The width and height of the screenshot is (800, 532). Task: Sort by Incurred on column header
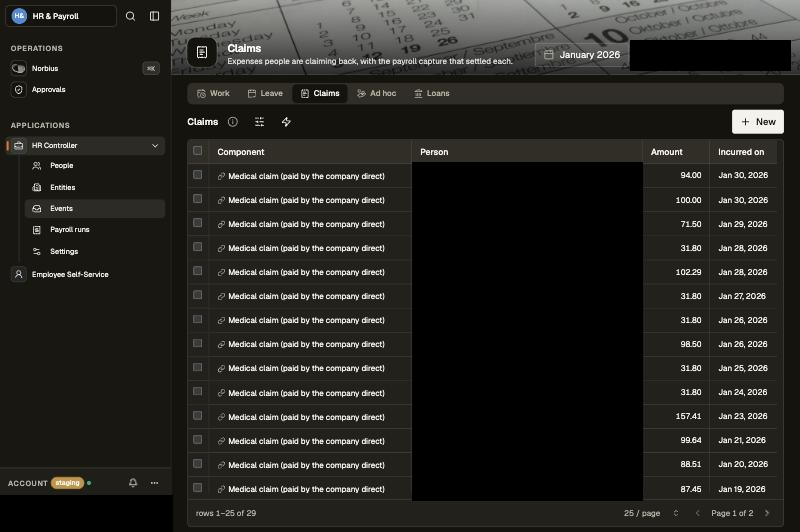point(741,152)
